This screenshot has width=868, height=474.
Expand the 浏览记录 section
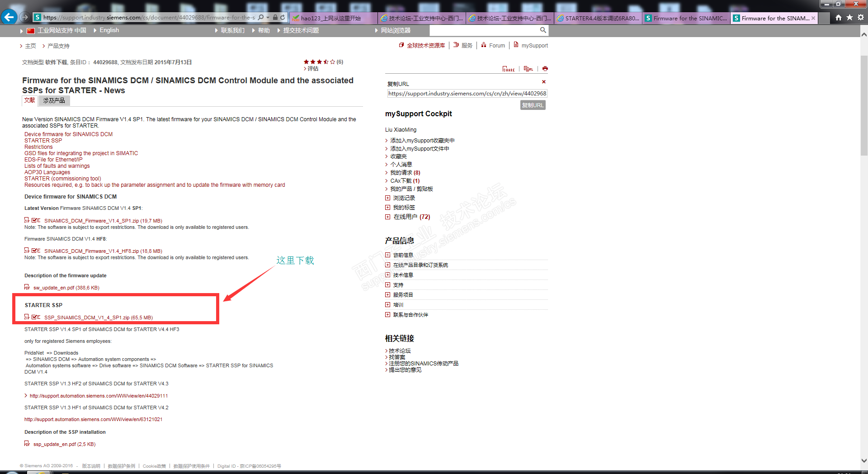(x=387, y=198)
